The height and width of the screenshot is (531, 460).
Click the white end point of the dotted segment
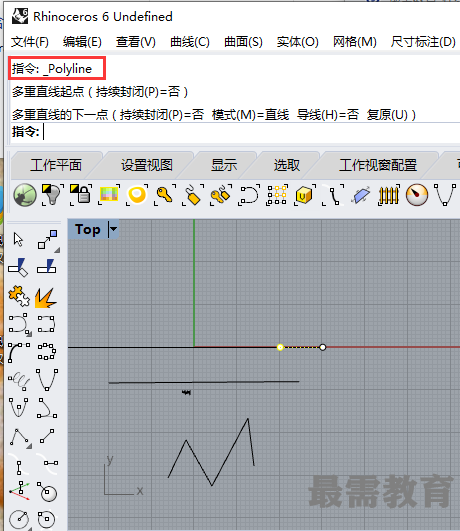[322, 347]
